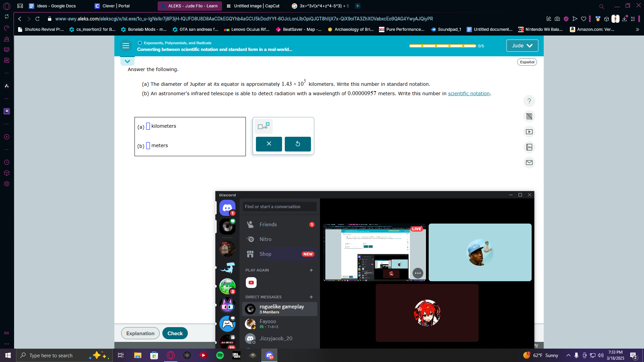
Task: Open the FVR server in Discord
Action: (227, 286)
